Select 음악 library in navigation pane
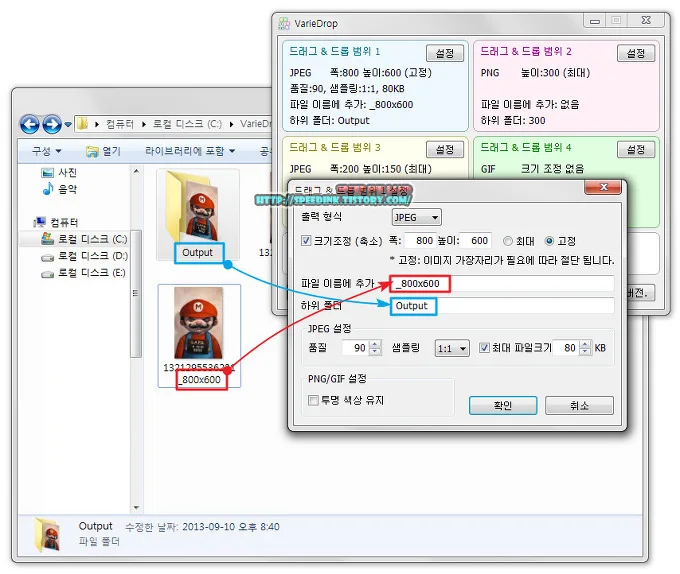Image resolution: width=680 pixels, height=574 pixels. [59, 189]
